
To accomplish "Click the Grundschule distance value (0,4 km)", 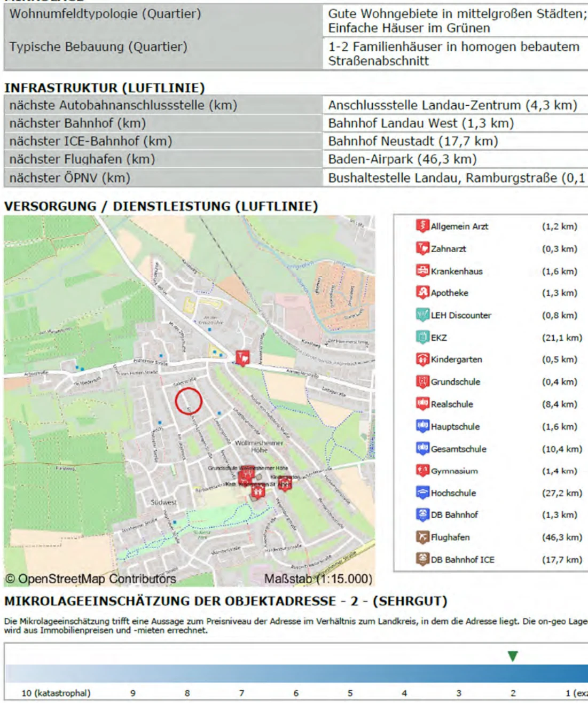I will 560,382.
